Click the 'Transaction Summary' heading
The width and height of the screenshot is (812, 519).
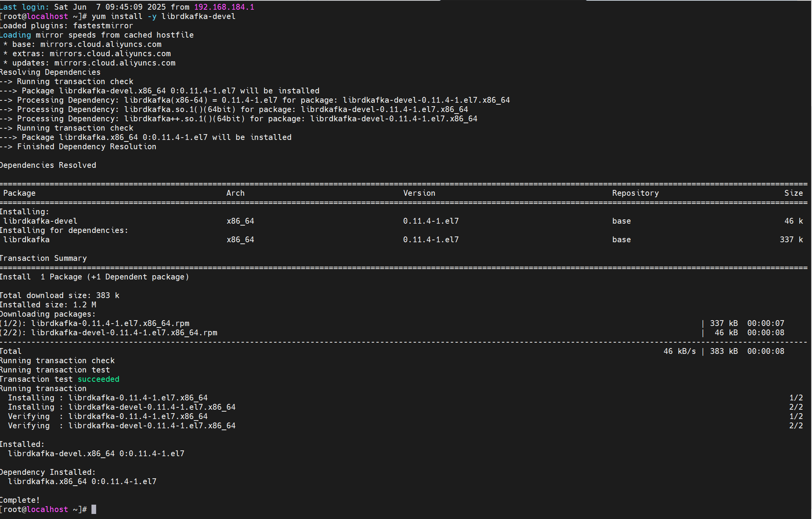(x=43, y=258)
